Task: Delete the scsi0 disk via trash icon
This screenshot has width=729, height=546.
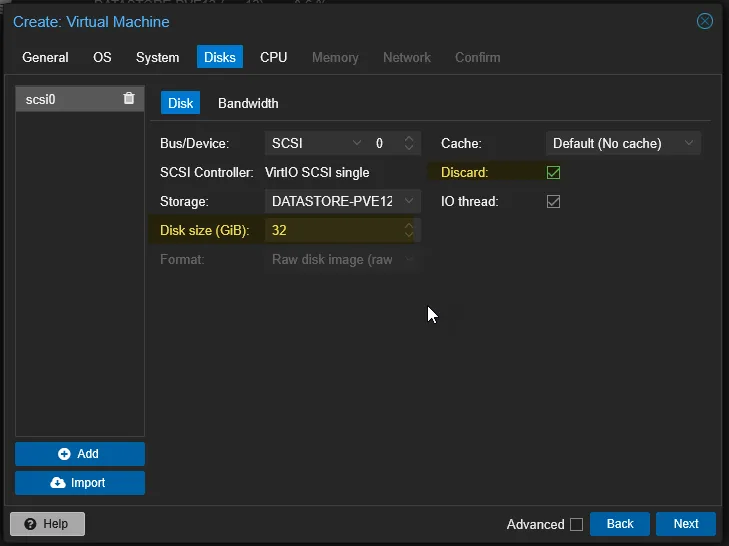Action: coord(129,98)
